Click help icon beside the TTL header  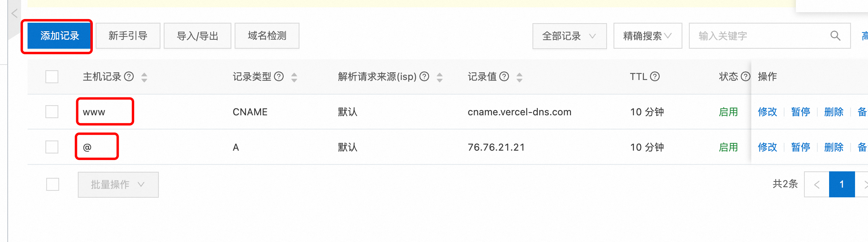pyautogui.click(x=655, y=76)
